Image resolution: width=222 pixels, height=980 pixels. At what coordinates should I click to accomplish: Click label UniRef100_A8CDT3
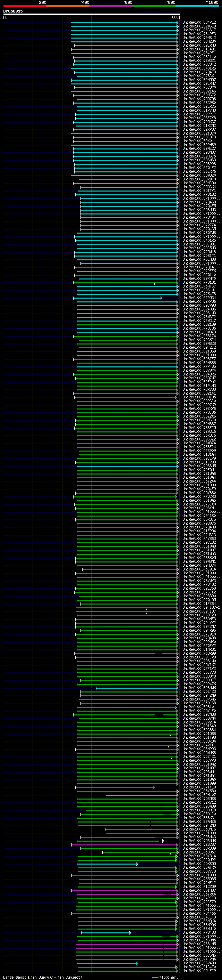click(x=199, y=137)
